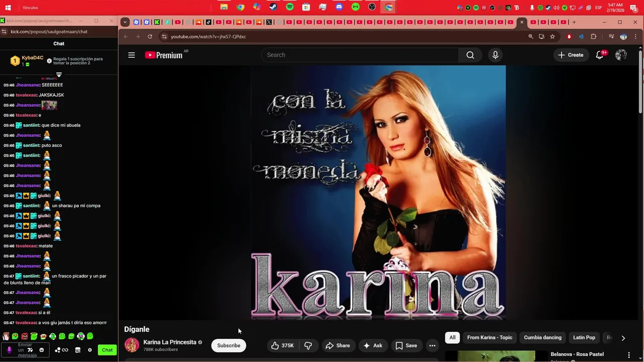Open the Chrome three-dot menu
The height and width of the screenshot is (362, 644).
click(635, 37)
